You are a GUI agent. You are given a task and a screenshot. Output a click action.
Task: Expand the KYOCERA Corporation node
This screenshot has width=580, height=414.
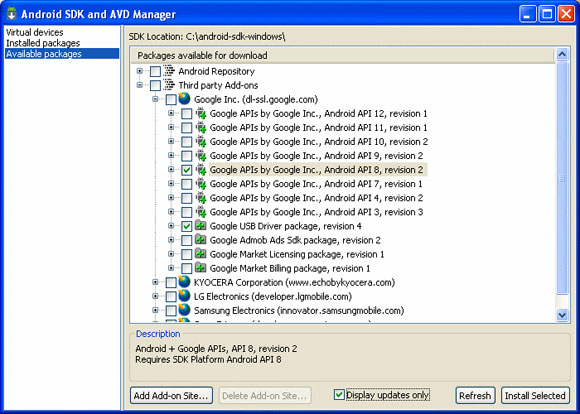[x=155, y=282]
